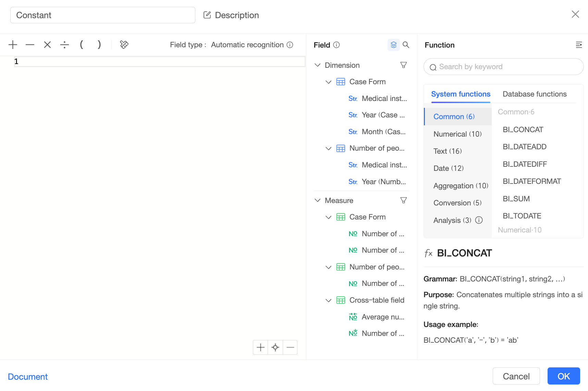This screenshot has width=588, height=391.
Task: Collapse the Measure section
Action: [x=318, y=200]
